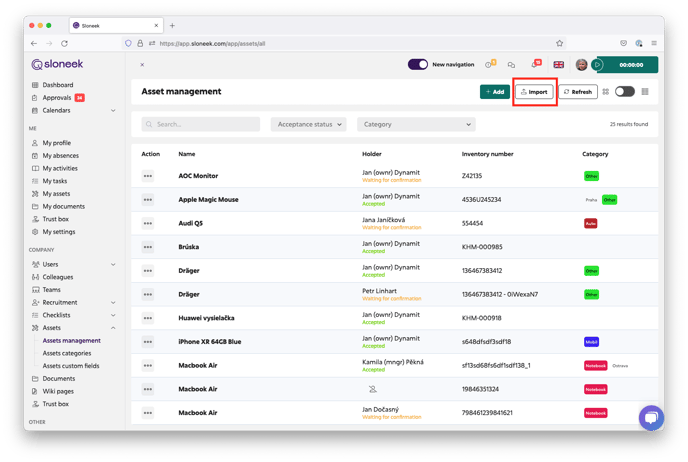Open actions menu for Audi Q5
Screen dimensions: 688x462
pos(148,223)
